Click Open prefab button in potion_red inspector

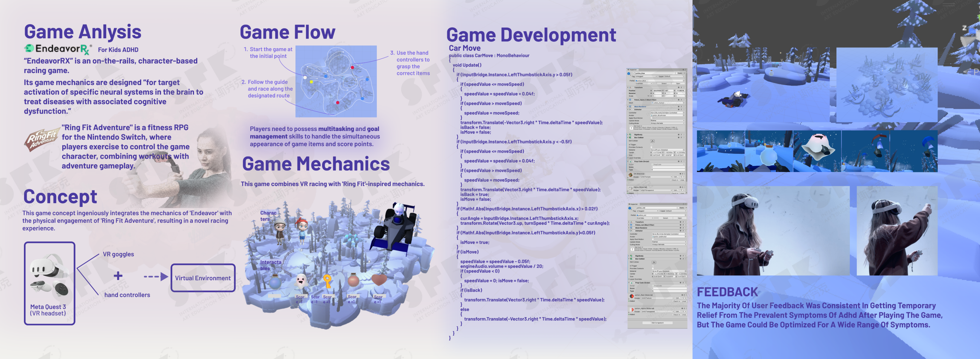pyautogui.click(x=680, y=218)
